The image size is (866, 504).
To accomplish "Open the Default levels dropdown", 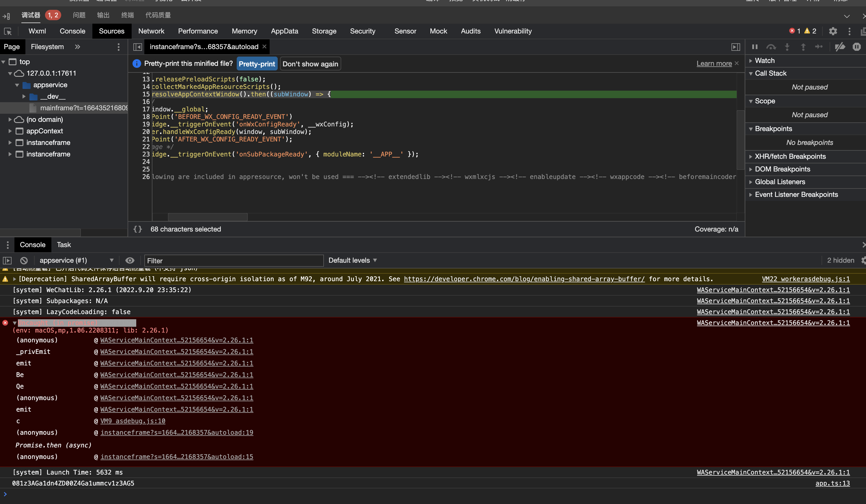I will (352, 260).
